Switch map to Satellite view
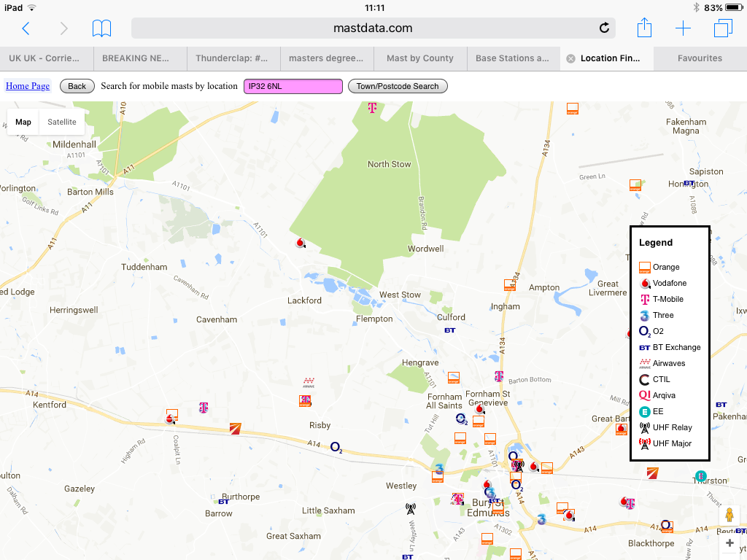 62,122
